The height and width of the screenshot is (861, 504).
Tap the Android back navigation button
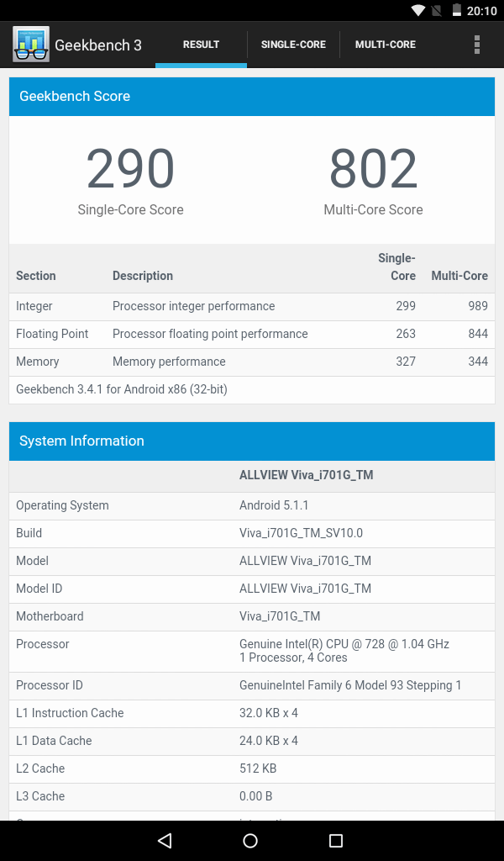coord(165,840)
